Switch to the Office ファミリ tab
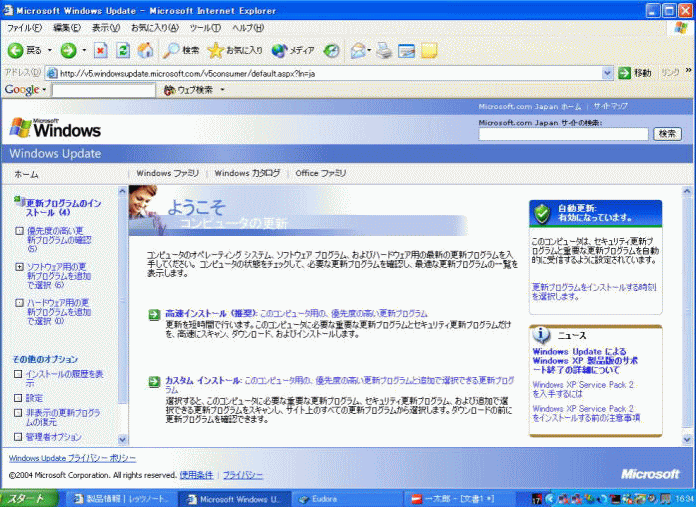This screenshot has width=696, height=507. coord(320,174)
